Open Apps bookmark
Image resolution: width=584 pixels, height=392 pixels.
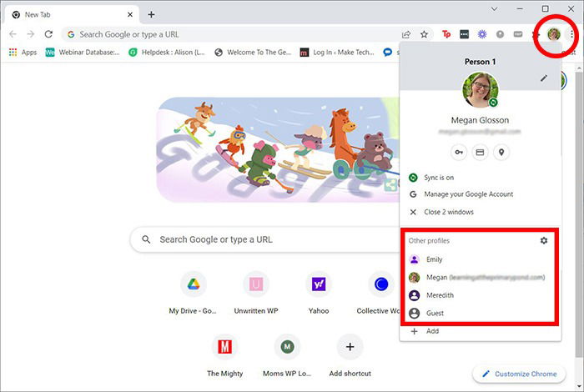[23, 53]
